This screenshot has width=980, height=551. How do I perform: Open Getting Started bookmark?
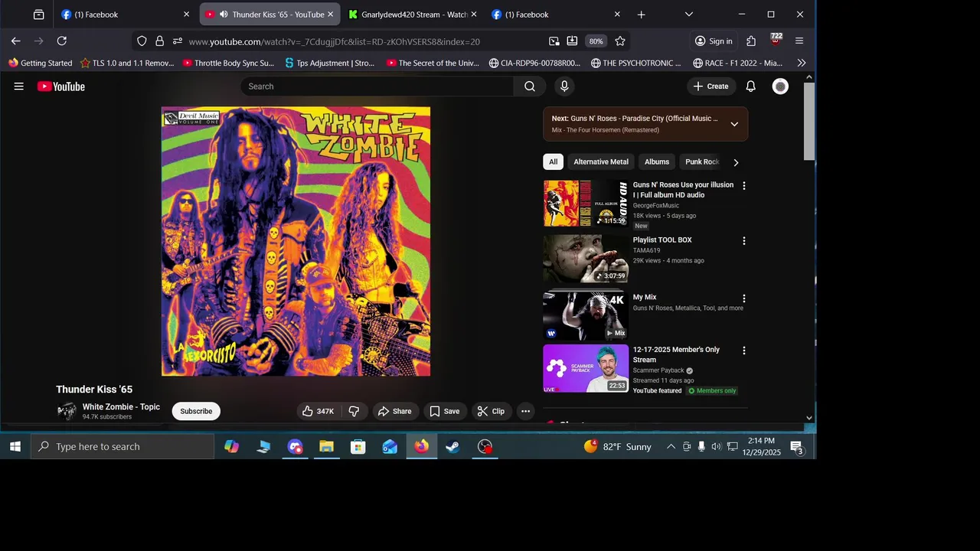click(x=41, y=63)
